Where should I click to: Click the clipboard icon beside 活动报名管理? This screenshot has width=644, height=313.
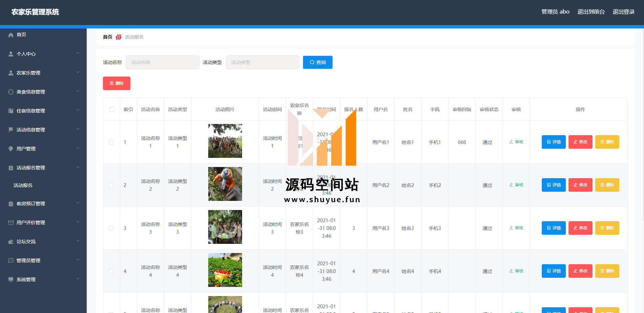click(x=11, y=168)
